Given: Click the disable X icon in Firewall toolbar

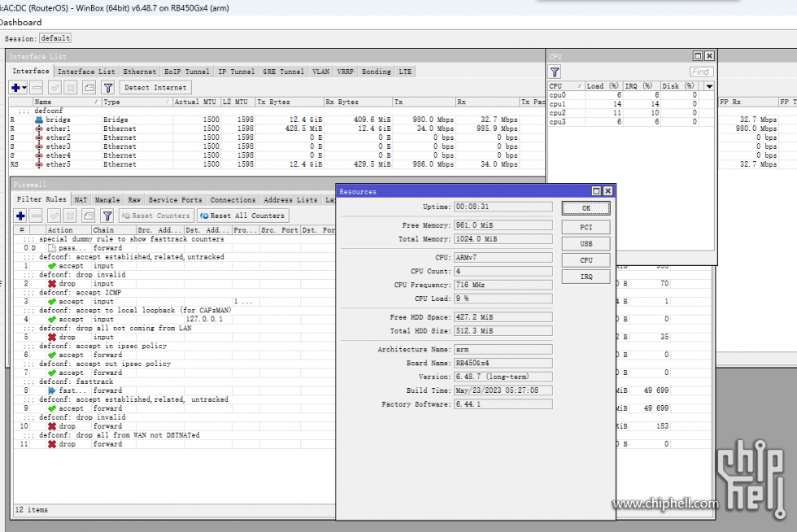Looking at the screenshot, I should 70,216.
